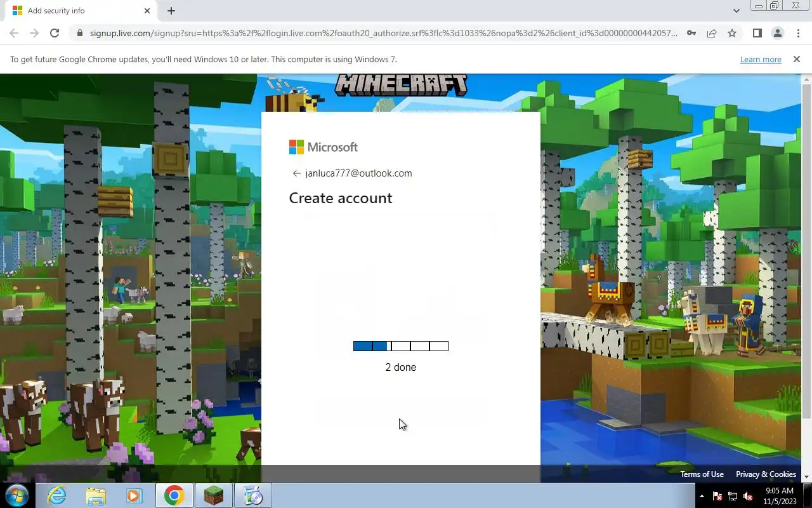Open saved passwords key icon
Viewport: 812px width, 508px height.
(691, 33)
